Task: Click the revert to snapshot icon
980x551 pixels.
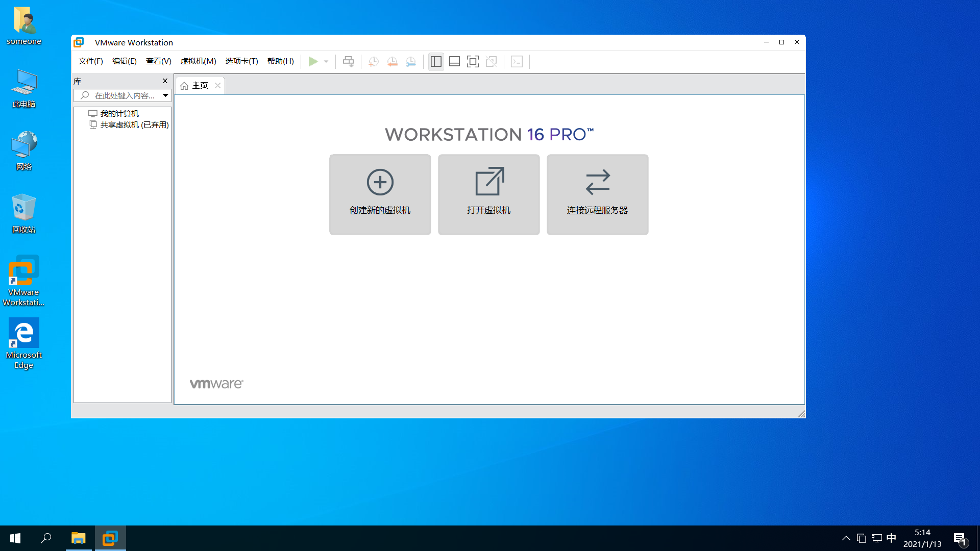Action: (392, 62)
